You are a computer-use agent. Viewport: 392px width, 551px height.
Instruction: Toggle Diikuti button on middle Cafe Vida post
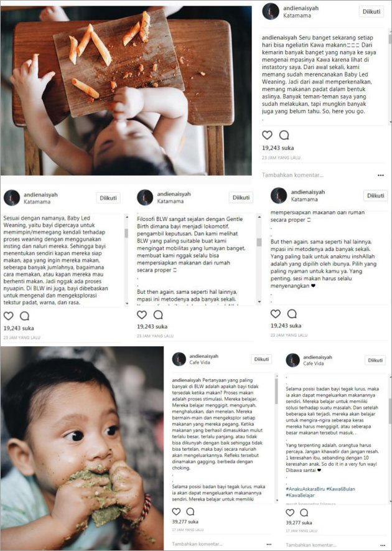click(x=262, y=359)
